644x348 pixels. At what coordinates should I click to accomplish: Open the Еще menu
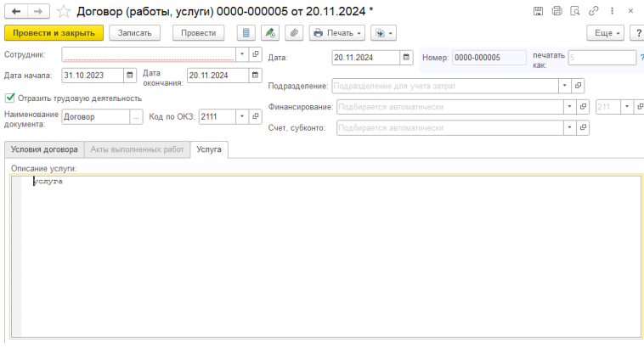point(605,33)
